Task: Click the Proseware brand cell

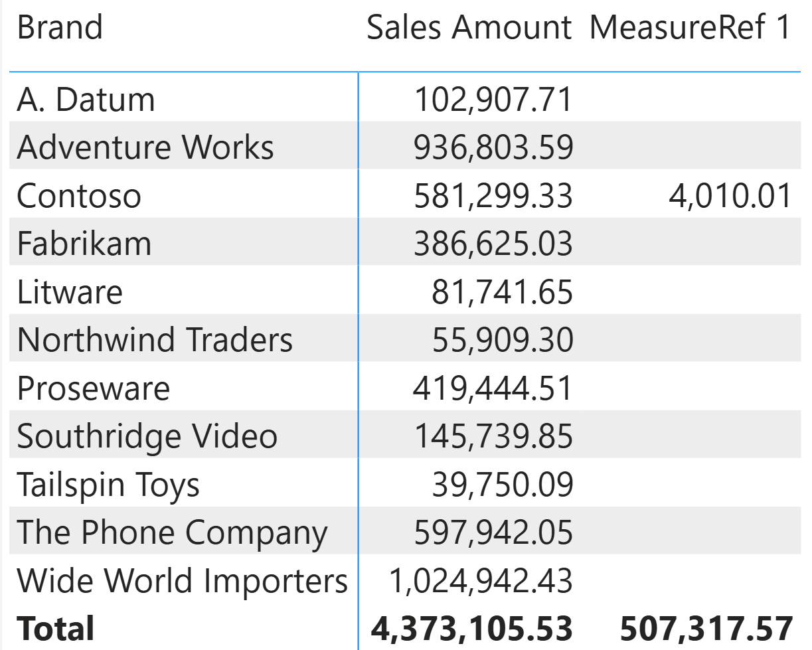Action: (94, 388)
